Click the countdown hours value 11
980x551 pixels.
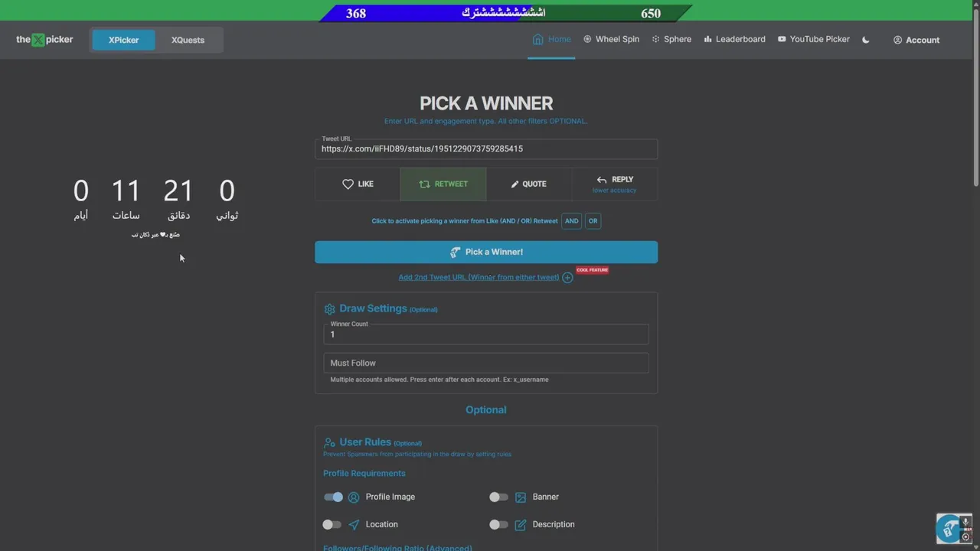(x=126, y=191)
